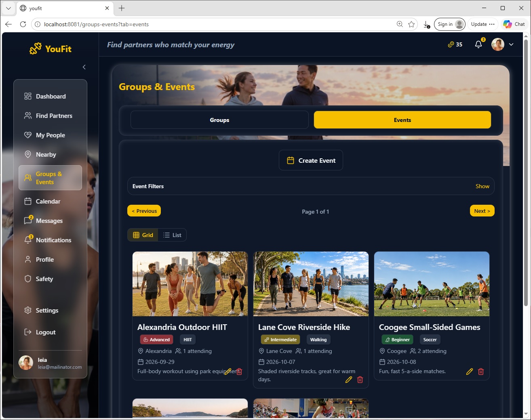This screenshot has height=420, width=531.
Task: Click the leia profile card in sidebar
Action: click(x=50, y=363)
